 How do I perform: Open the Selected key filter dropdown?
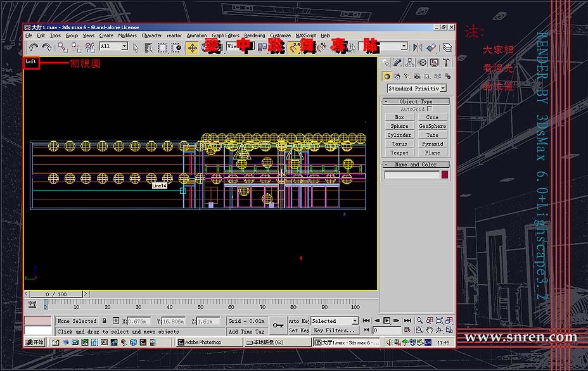coord(335,321)
